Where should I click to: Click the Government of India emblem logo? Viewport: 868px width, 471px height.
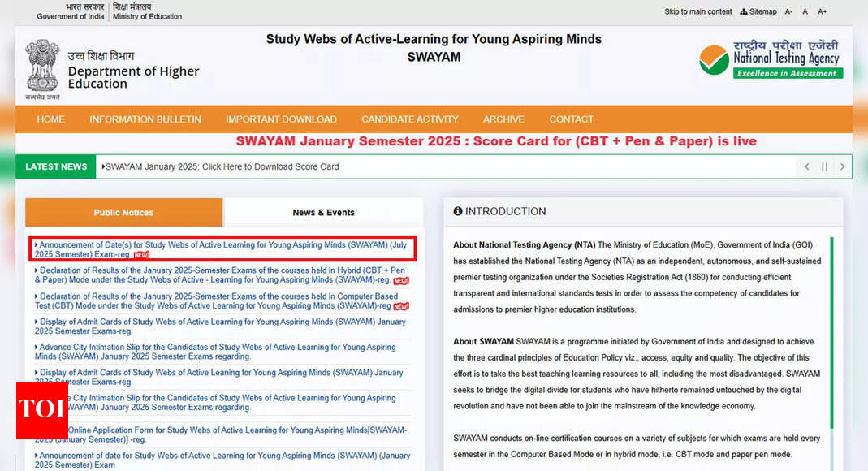(x=42, y=69)
